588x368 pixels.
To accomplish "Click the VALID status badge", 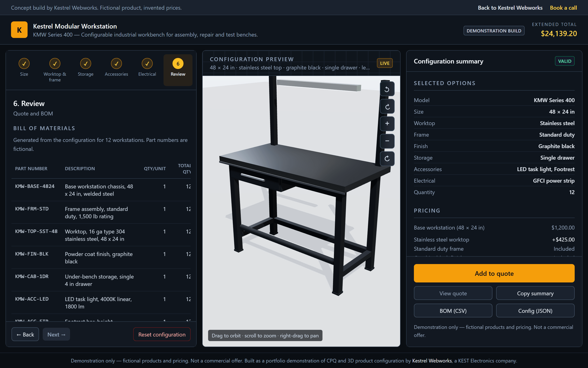I will (x=564, y=61).
